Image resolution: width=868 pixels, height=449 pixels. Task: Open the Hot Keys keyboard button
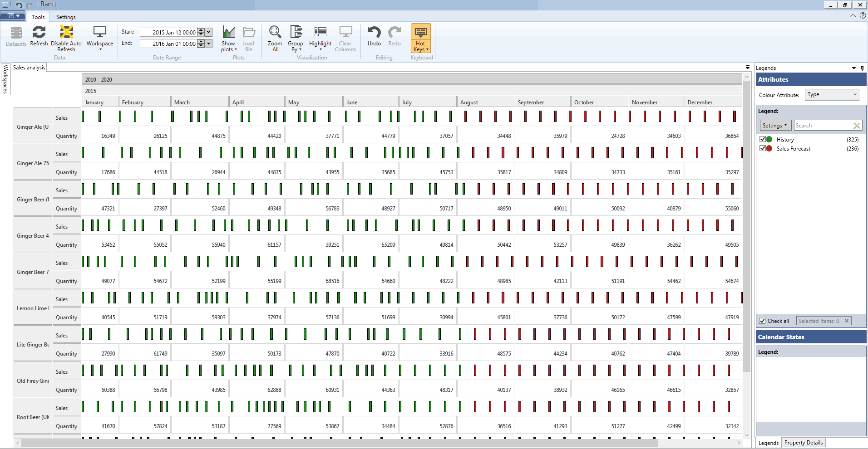pos(420,39)
